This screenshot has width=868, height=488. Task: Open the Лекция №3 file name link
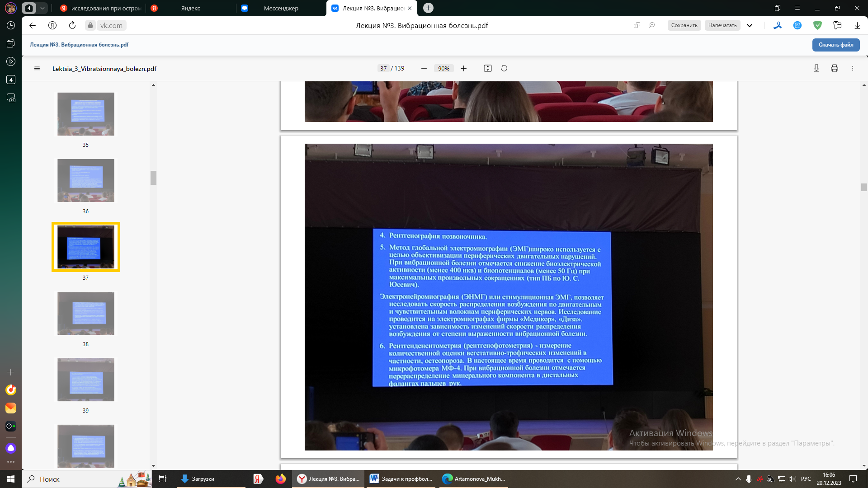tap(79, 45)
